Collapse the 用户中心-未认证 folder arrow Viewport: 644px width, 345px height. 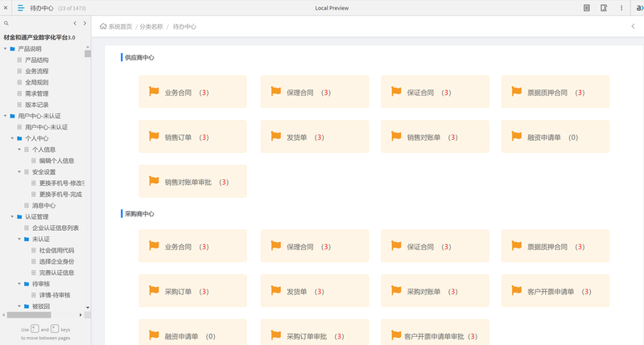click(x=5, y=116)
